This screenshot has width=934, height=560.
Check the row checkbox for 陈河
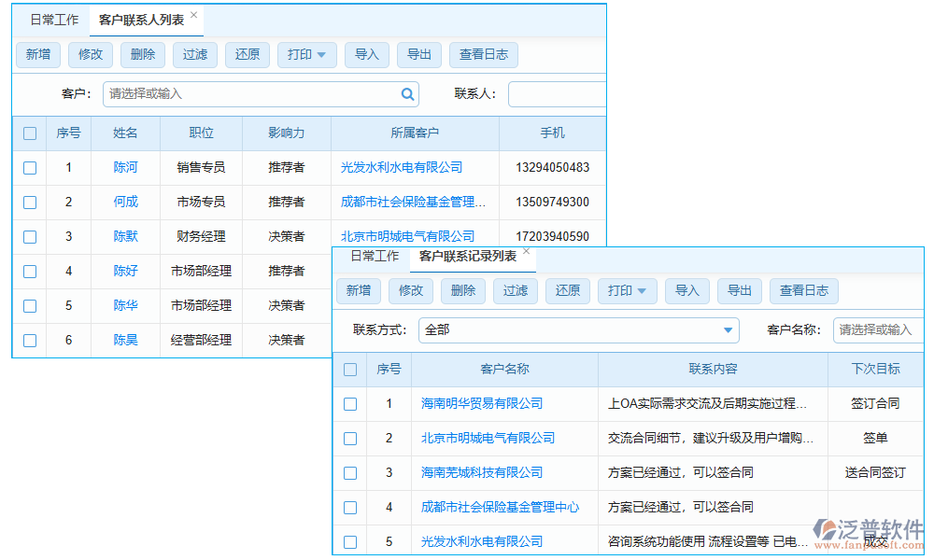(29, 168)
